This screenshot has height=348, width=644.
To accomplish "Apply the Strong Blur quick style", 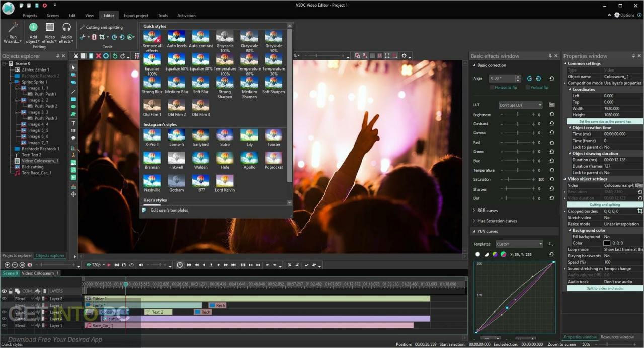I will pos(152,85).
